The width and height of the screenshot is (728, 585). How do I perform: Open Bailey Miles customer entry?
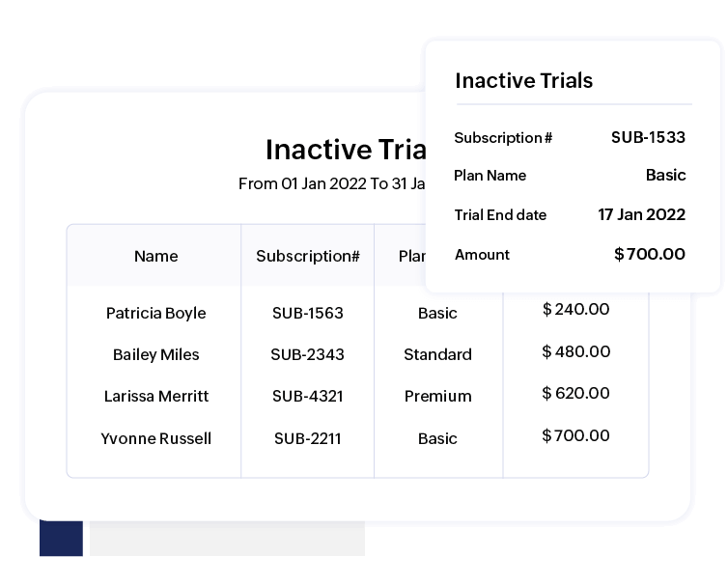point(156,354)
